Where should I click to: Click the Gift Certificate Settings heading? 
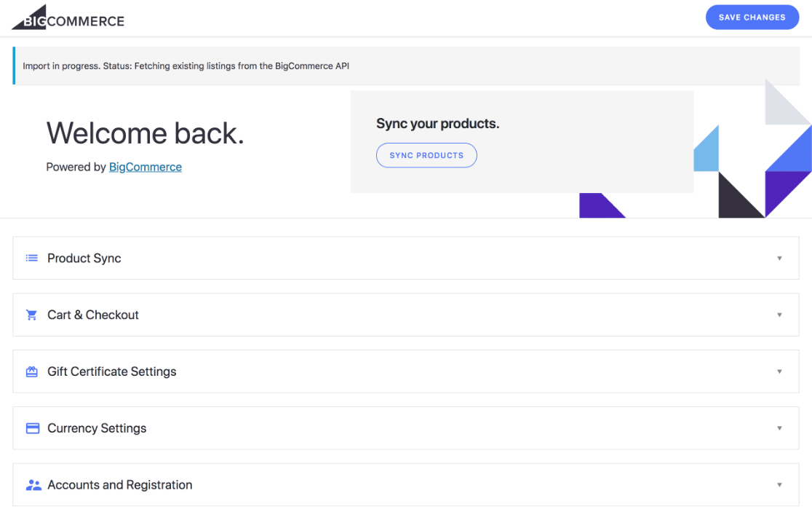(112, 371)
